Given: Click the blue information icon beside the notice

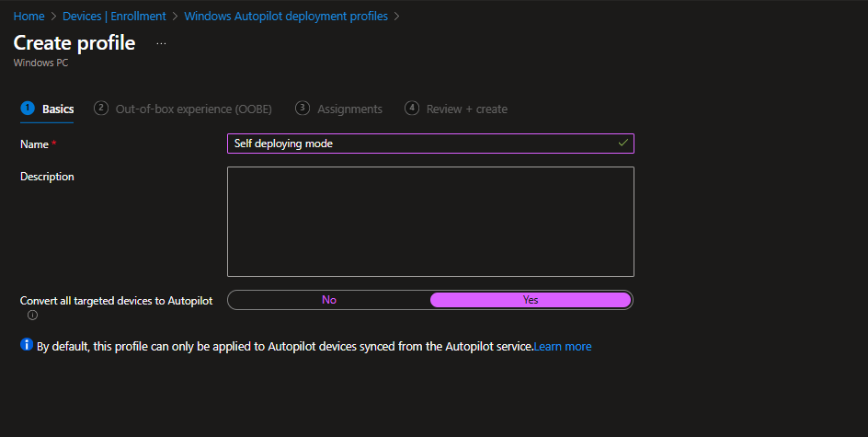Looking at the screenshot, I should [27, 346].
